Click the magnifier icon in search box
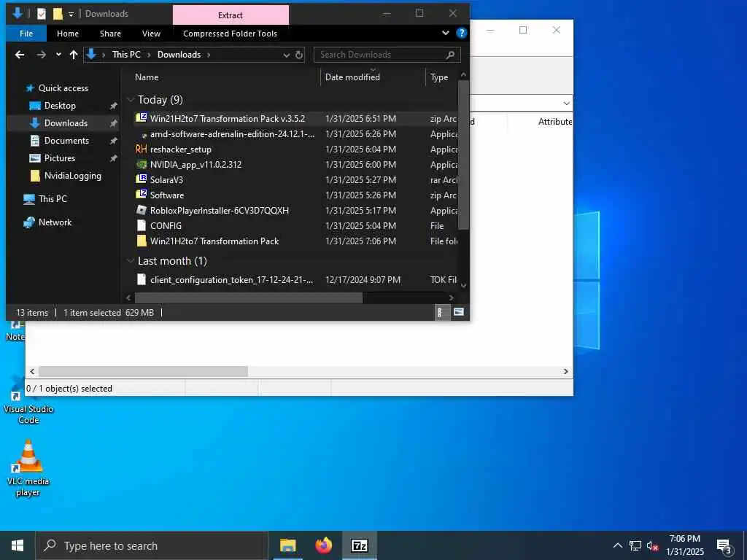Screen dimensions: 747x560 [450, 55]
